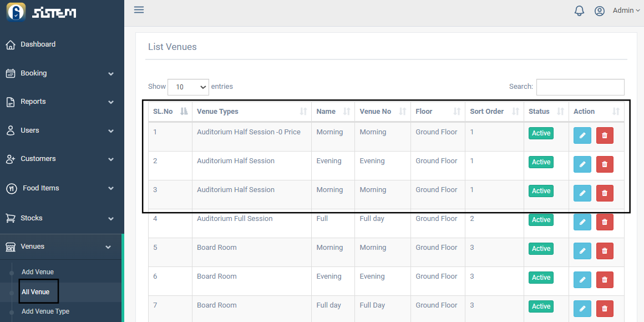Collapse the Venues menu chevron
The image size is (644, 322).
tap(108, 247)
